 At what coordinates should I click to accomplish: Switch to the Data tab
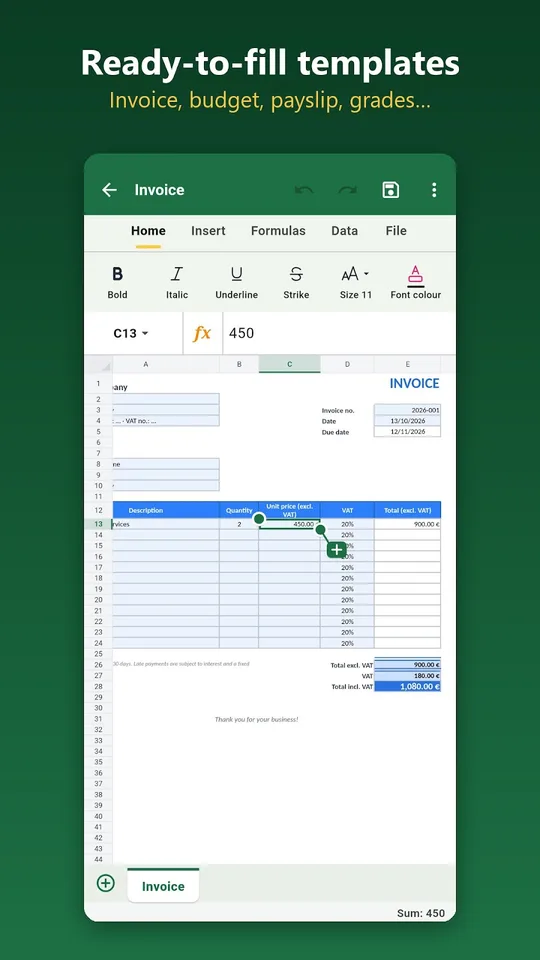(345, 231)
